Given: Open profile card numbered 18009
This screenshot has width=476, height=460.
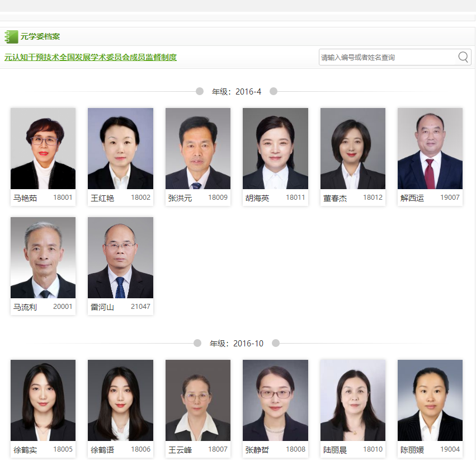Looking at the screenshot, I should pyautogui.click(x=198, y=157).
